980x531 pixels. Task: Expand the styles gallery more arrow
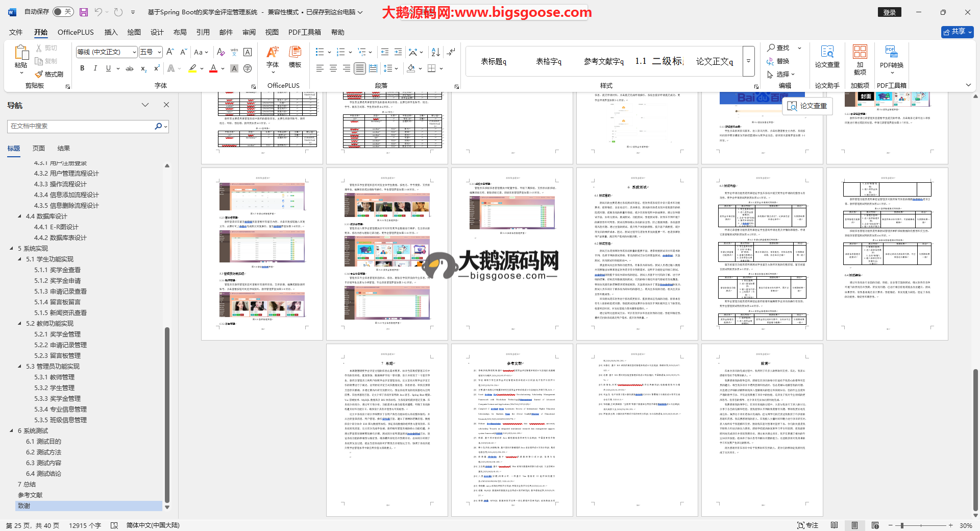pos(748,61)
